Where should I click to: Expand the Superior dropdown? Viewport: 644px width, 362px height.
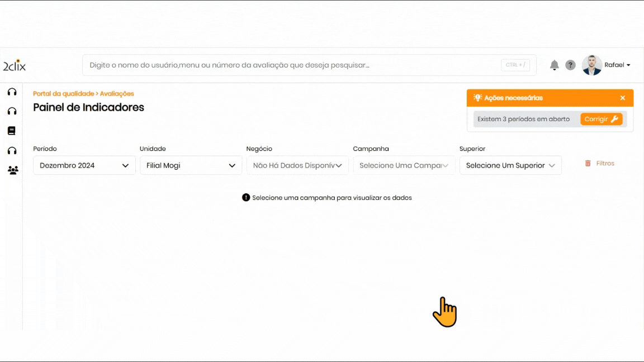(510, 165)
